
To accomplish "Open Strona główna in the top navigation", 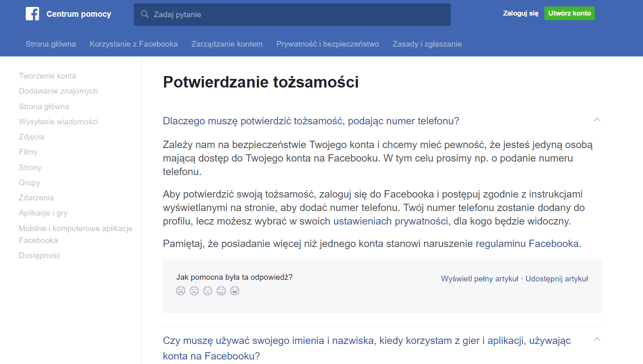I will pos(51,44).
